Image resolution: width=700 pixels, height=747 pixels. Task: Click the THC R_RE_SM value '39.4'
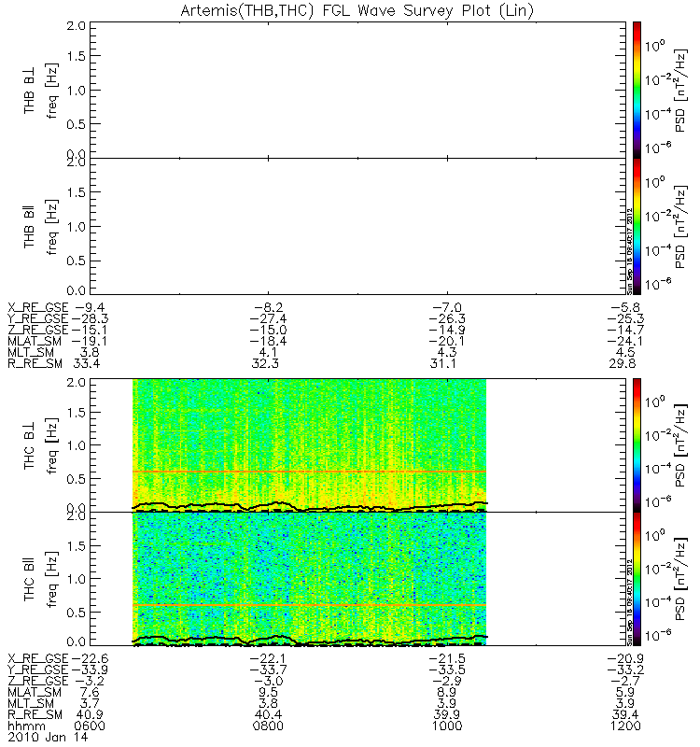click(x=625, y=714)
